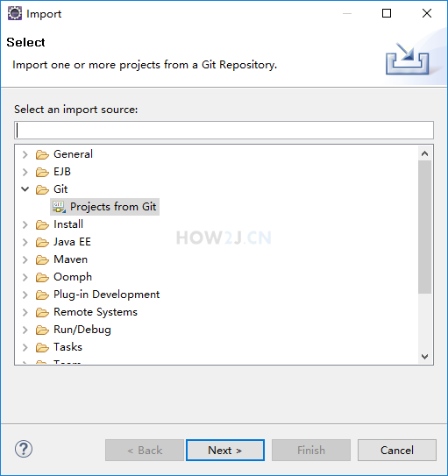
Task: Expand the EJB category arrow
Action: point(25,172)
